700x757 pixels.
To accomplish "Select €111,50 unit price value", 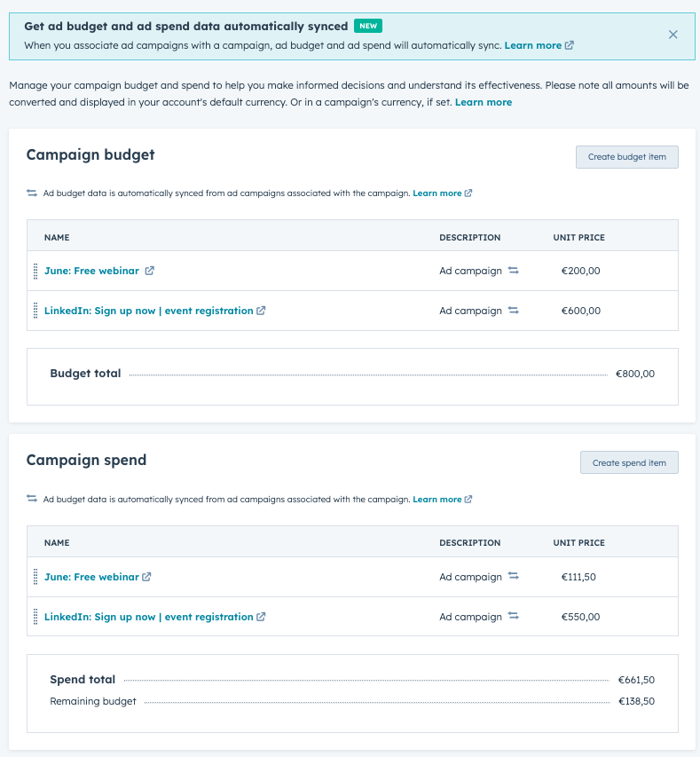I will [x=578, y=577].
